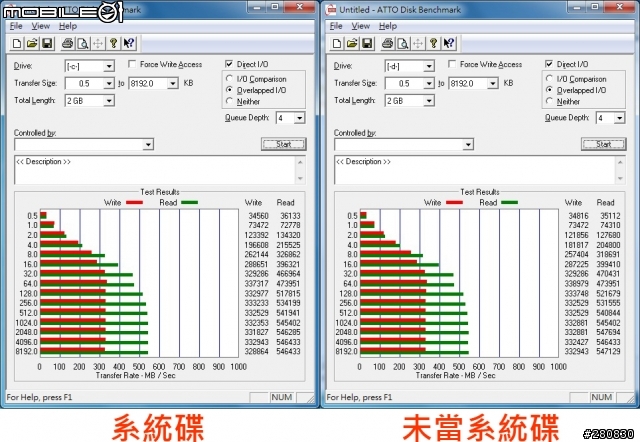Image resolution: width=640 pixels, height=442 pixels.
Task: Open Transfer Size 0.5 dropdown in right window
Action: pos(429,84)
